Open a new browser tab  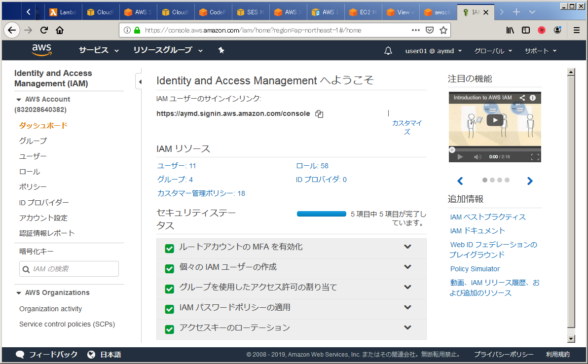(x=516, y=12)
